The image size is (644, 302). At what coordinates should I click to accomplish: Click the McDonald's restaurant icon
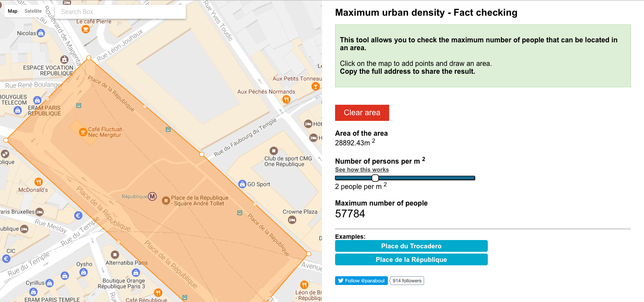point(38,182)
